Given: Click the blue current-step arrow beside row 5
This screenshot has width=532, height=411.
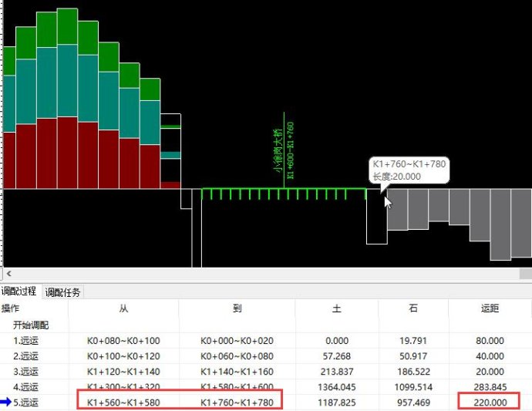Looking at the screenshot, I should click(5, 402).
